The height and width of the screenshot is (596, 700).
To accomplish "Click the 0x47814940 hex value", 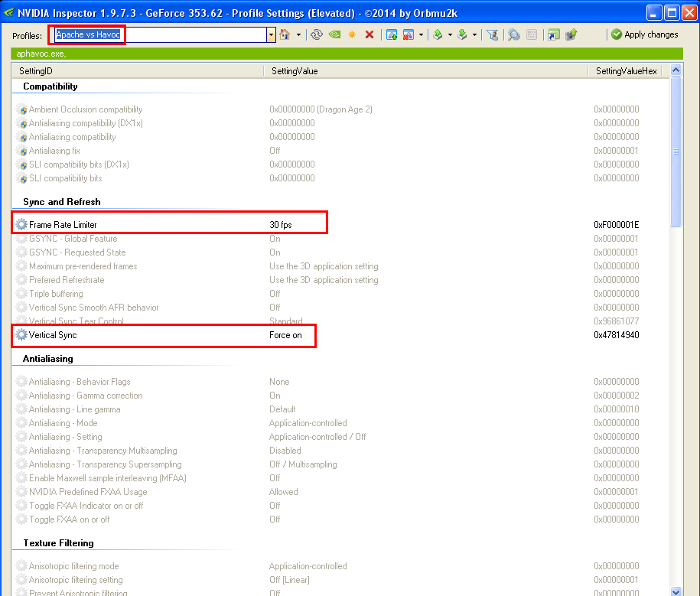I will click(x=616, y=335).
